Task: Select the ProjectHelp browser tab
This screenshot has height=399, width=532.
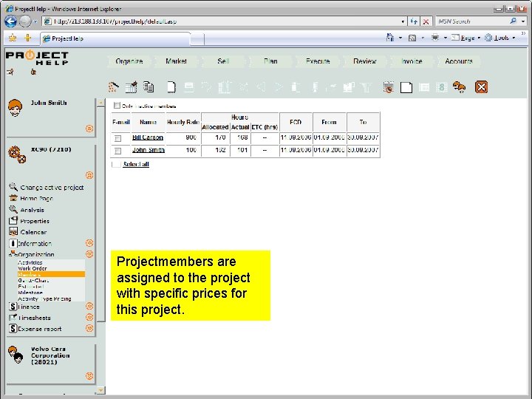Action: pyautogui.click(x=115, y=38)
